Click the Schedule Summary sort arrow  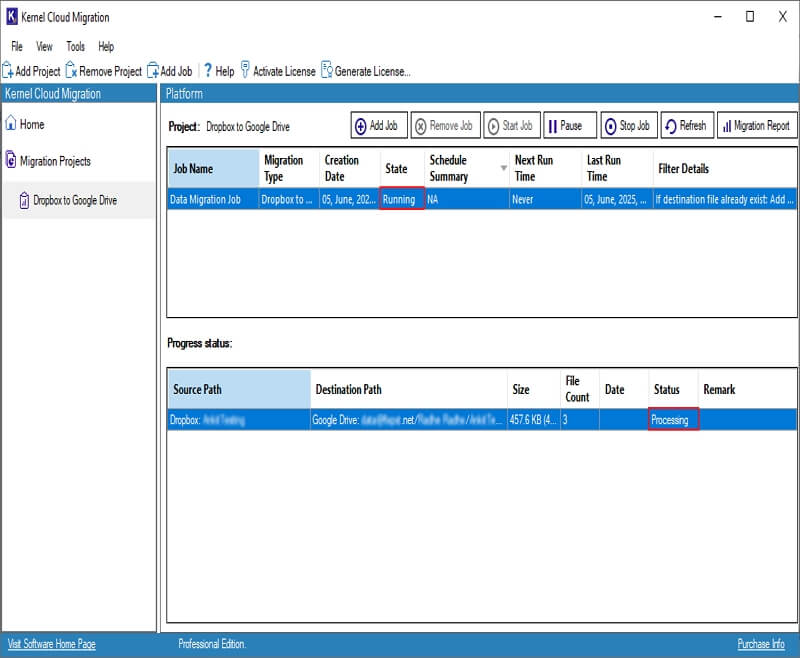[x=503, y=168]
